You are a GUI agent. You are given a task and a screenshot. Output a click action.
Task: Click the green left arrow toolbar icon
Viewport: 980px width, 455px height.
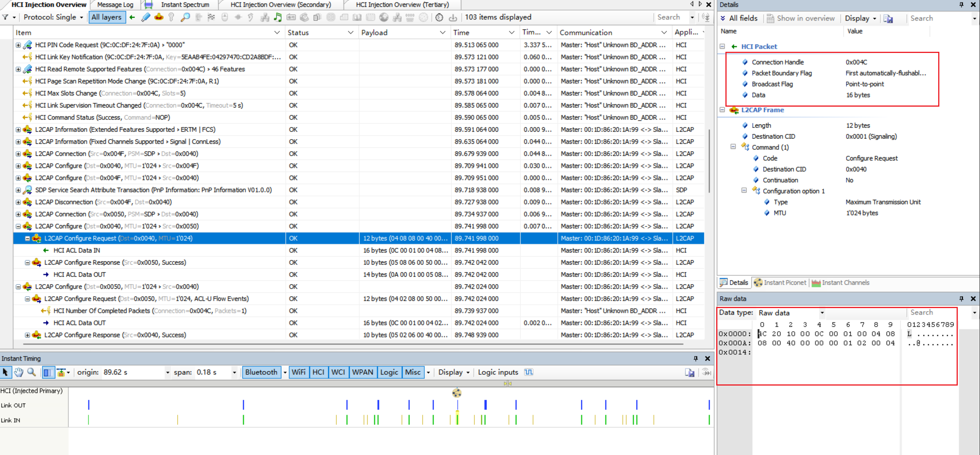[132, 17]
